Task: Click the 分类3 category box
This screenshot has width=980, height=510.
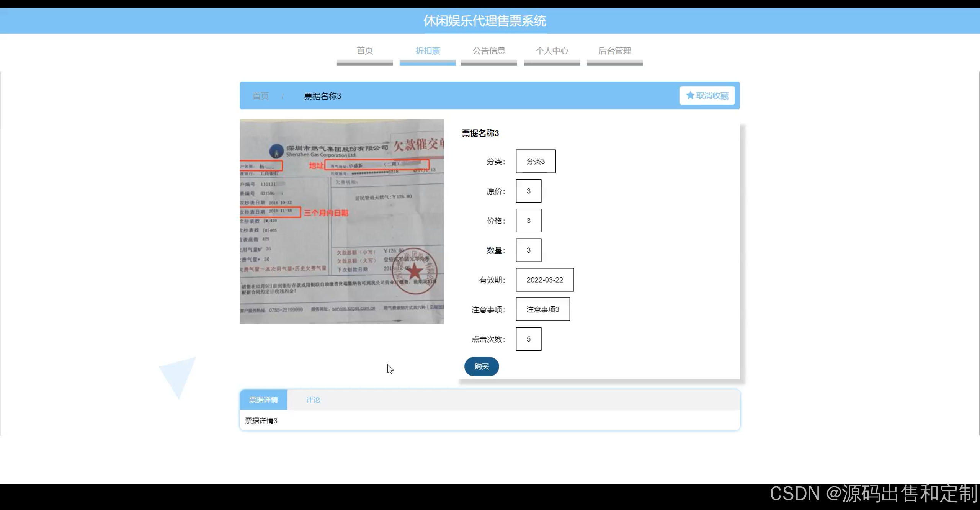Action: tap(535, 161)
